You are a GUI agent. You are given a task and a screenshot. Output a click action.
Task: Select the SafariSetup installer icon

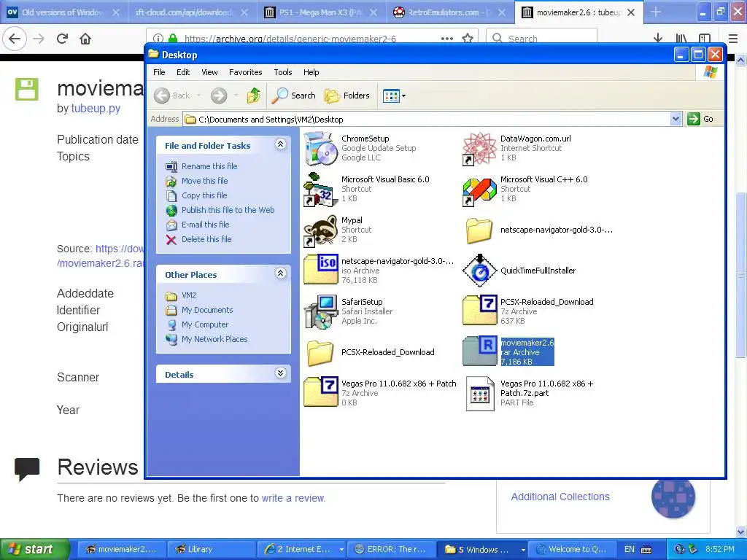(x=321, y=312)
